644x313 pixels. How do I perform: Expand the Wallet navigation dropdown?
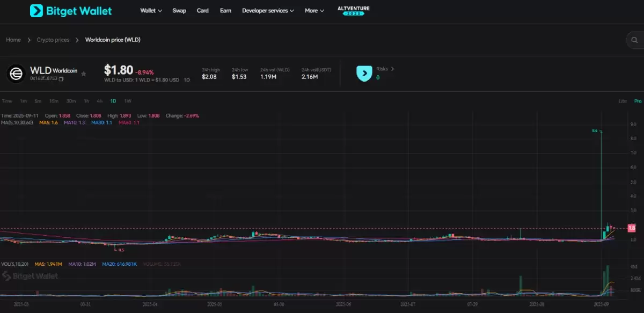point(150,10)
